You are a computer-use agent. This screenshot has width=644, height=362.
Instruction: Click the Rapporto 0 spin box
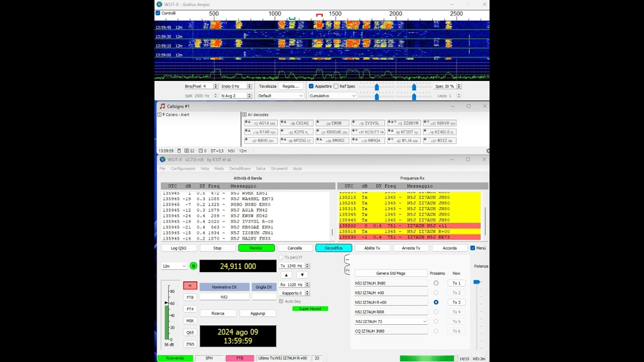pyautogui.click(x=295, y=293)
